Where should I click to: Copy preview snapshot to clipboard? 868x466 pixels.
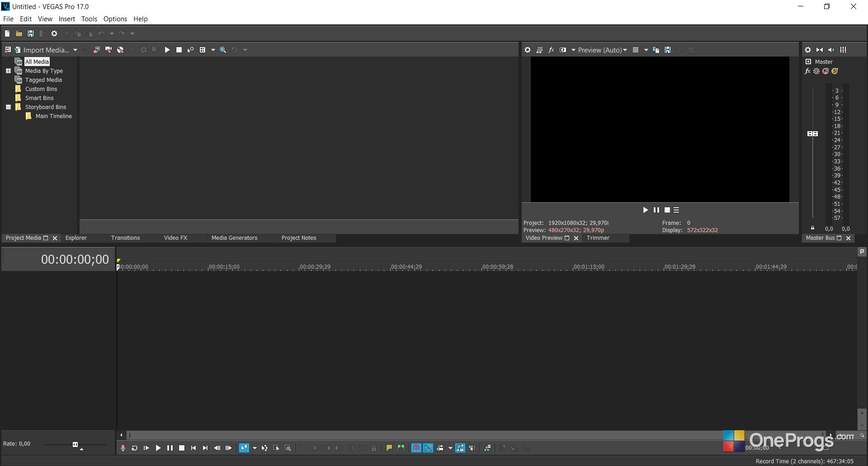[656, 50]
